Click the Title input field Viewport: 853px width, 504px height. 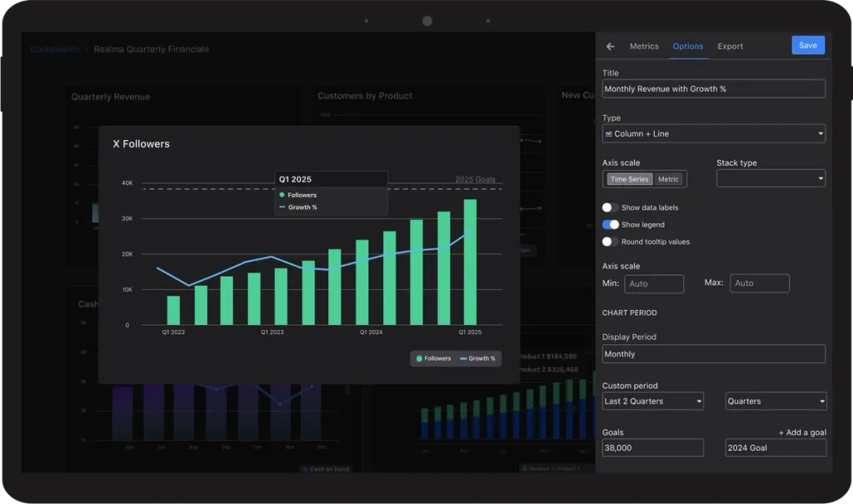pyautogui.click(x=713, y=88)
